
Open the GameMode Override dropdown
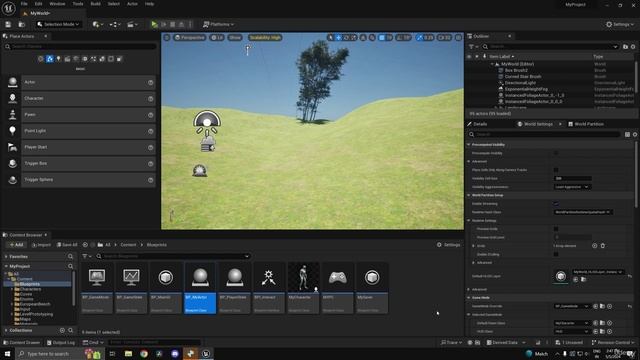[572, 306]
